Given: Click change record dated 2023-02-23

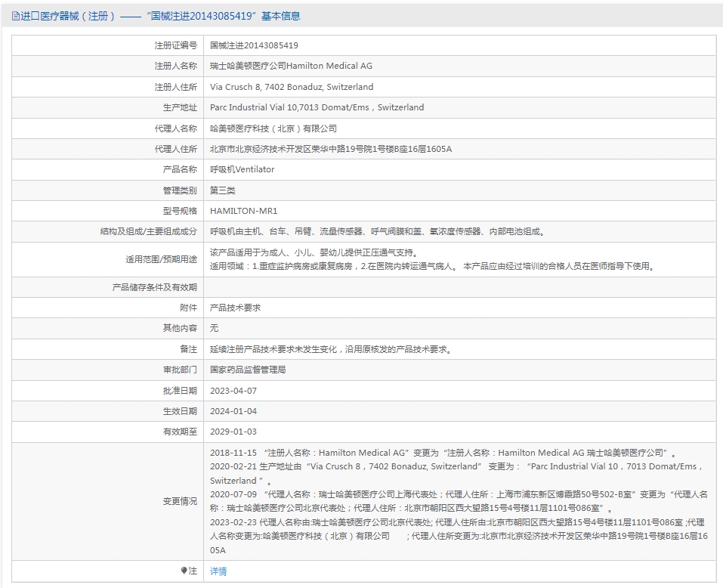Looking at the screenshot, I should coord(459,537).
